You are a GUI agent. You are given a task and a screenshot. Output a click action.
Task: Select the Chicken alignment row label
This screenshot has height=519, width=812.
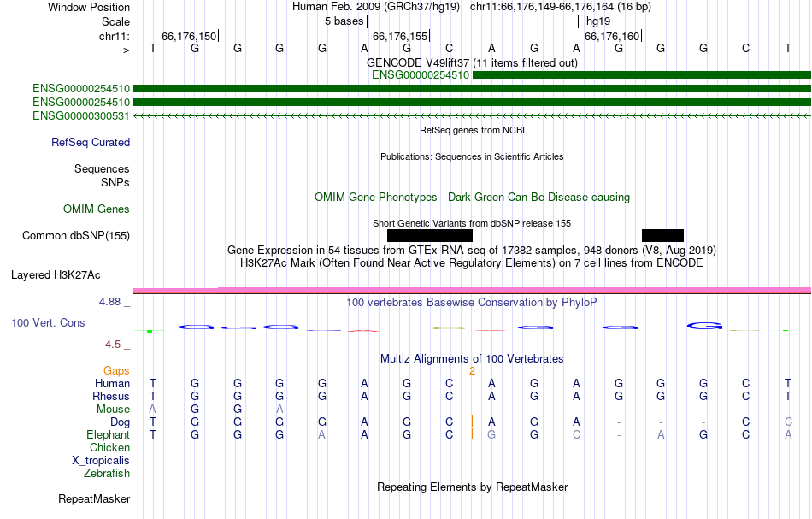pos(109,447)
